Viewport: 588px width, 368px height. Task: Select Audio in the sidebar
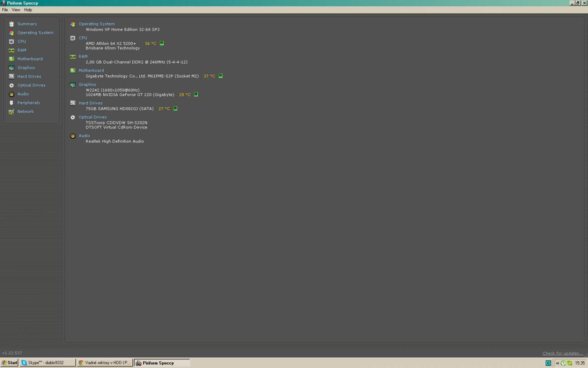[23, 94]
